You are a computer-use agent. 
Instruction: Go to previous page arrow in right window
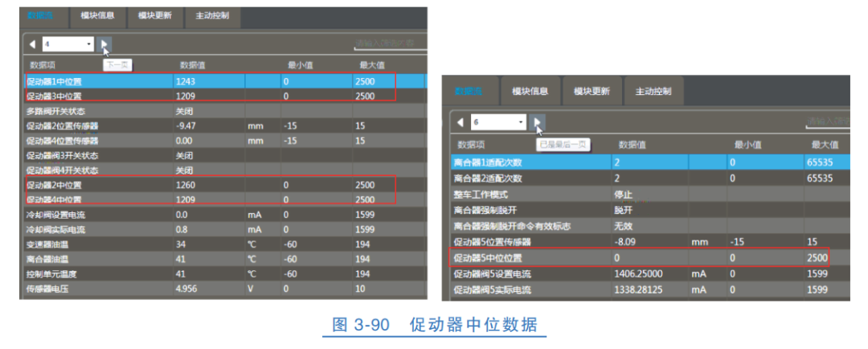(x=460, y=122)
